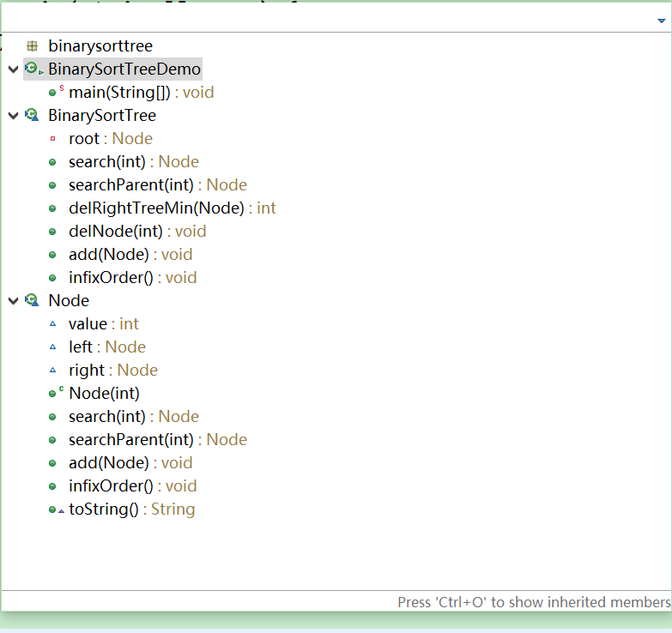Collapse the BinarySortTree class node

click(x=13, y=115)
